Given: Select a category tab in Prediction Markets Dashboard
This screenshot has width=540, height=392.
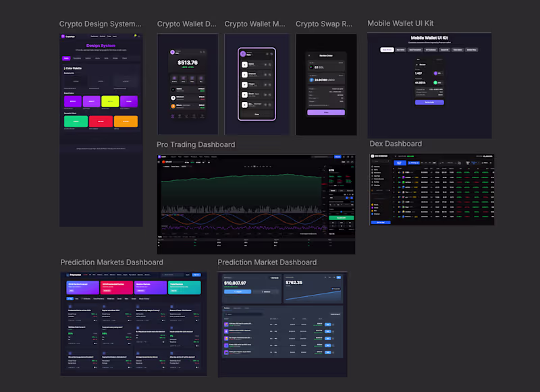Looking at the screenshot, I should click(70, 299).
